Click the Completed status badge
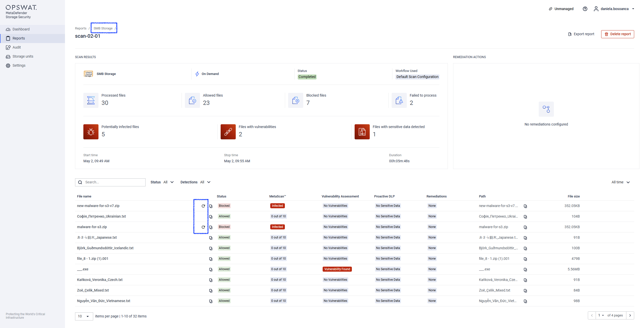644x328 pixels. click(307, 77)
